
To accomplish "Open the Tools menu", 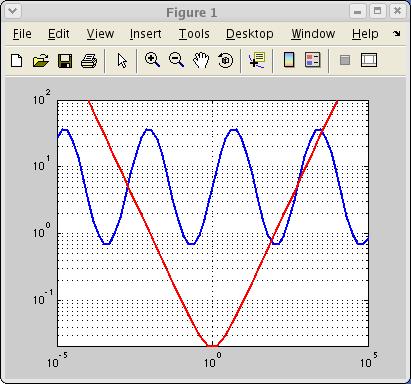I will tap(194, 34).
